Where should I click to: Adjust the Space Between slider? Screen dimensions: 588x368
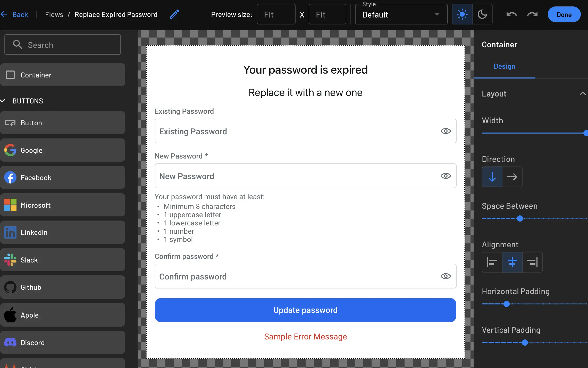point(520,218)
